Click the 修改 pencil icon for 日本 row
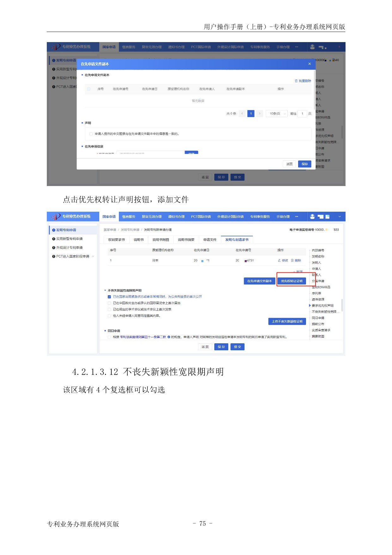The width and height of the screenshot is (392, 555). click(x=279, y=260)
